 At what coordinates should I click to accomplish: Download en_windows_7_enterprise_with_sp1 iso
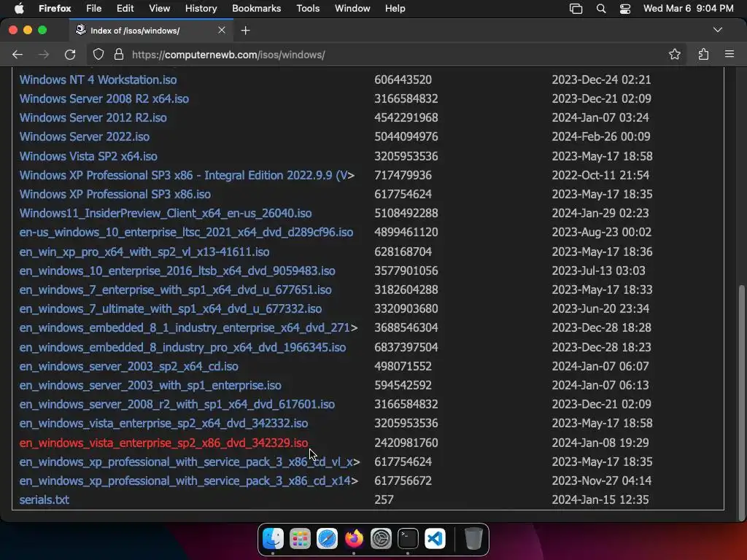(x=175, y=289)
